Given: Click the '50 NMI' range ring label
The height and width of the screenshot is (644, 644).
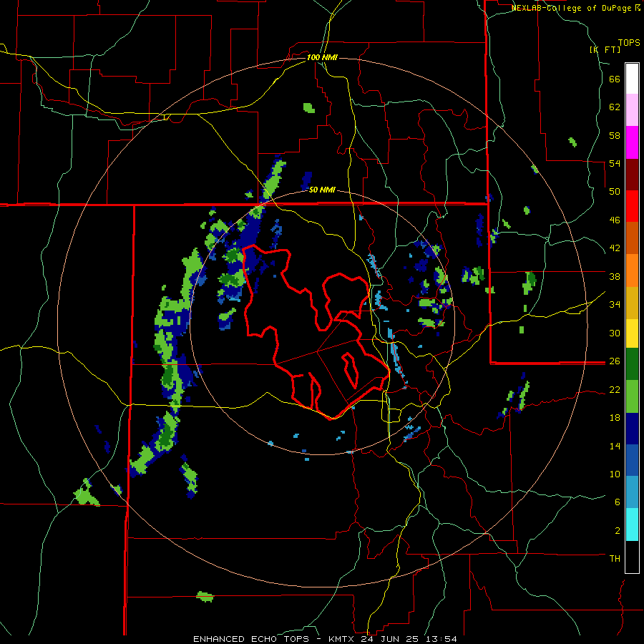Looking at the screenshot, I should pyautogui.click(x=322, y=190).
